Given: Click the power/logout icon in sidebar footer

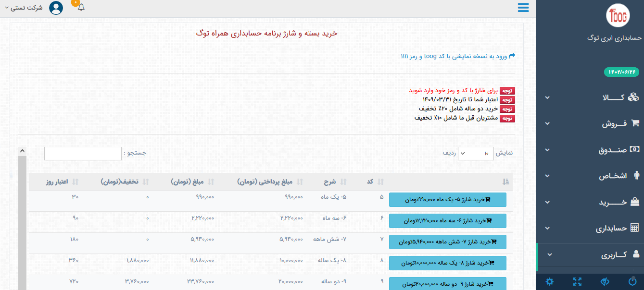Looking at the screenshot, I should pos(632,281).
